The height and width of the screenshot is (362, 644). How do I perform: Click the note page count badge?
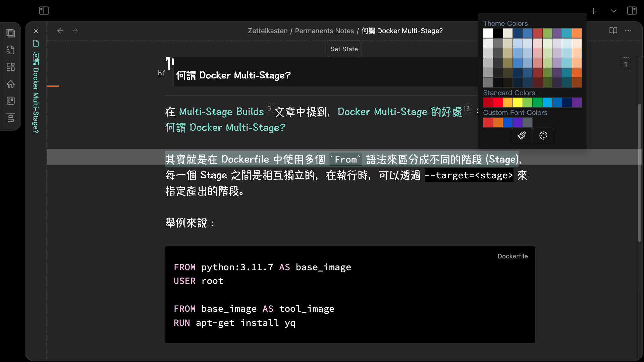coord(626,65)
